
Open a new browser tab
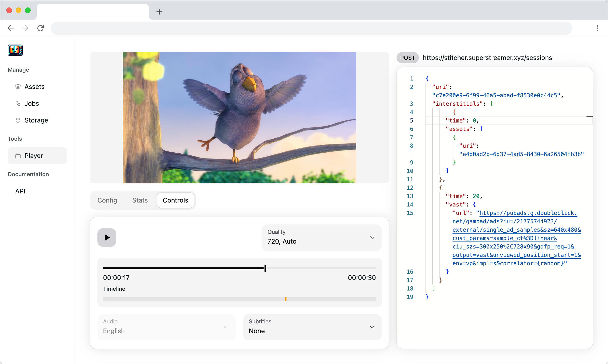[x=159, y=12]
